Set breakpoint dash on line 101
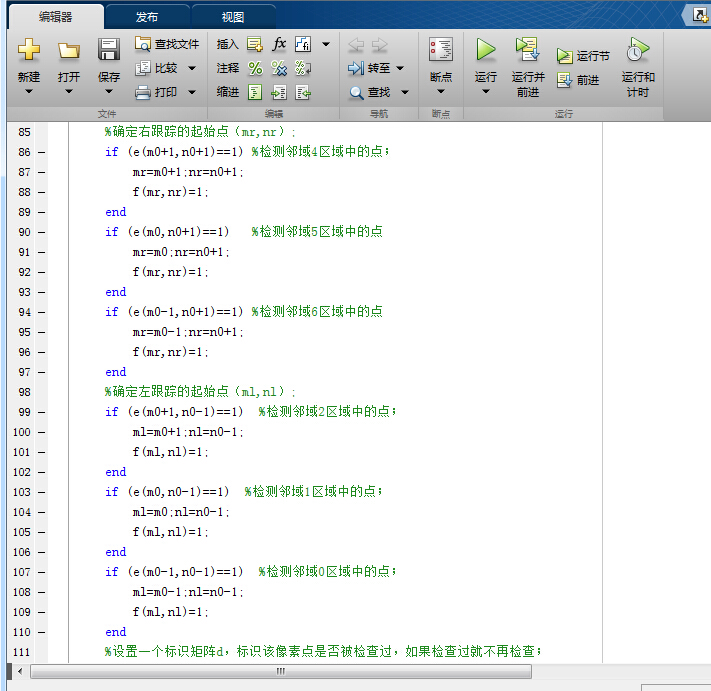711x691 pixels. pyautogui.click(x=41, y=452)
